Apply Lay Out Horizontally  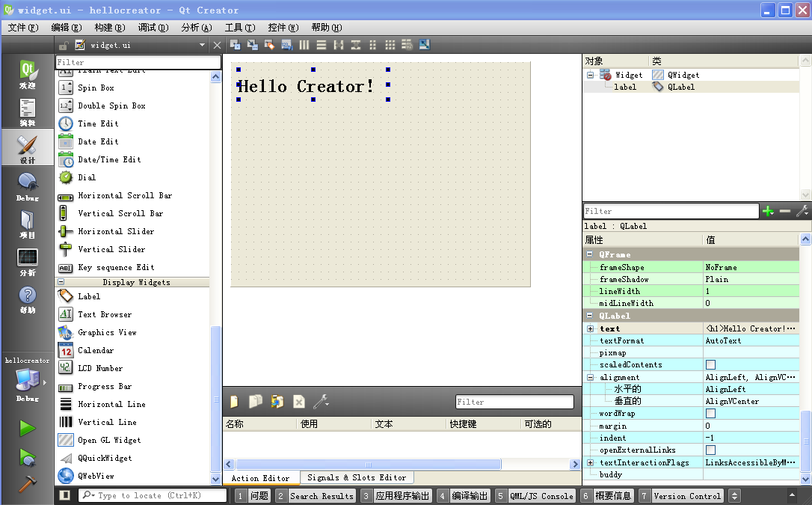(304, 45)
